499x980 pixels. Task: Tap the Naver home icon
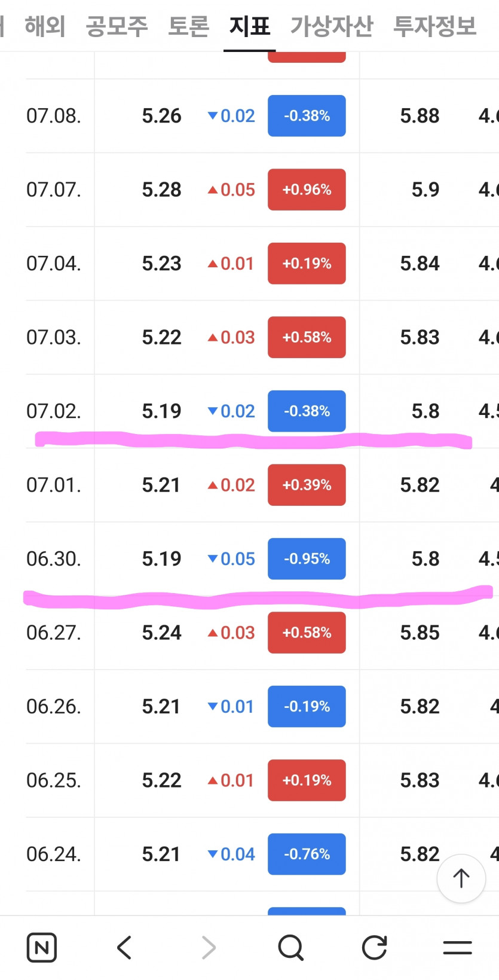pos(42,948)
